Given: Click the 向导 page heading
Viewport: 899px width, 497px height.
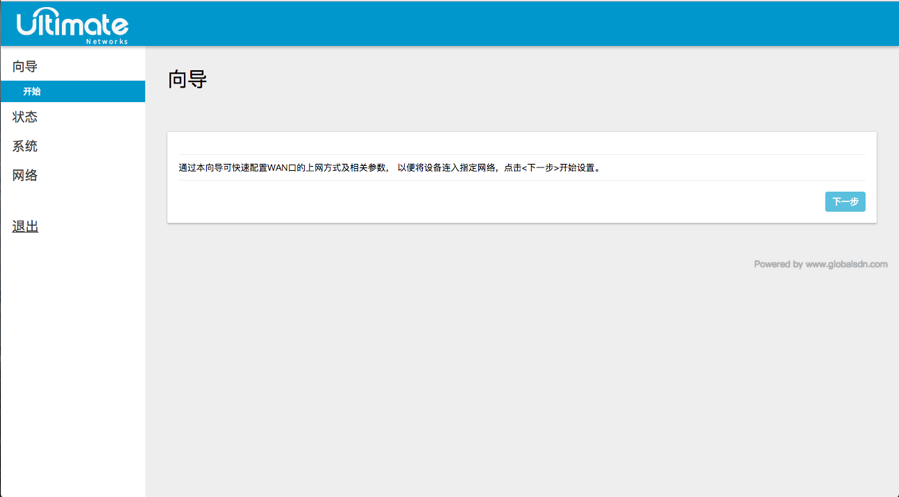Looking at the screenshot, I should click(187, 80).
